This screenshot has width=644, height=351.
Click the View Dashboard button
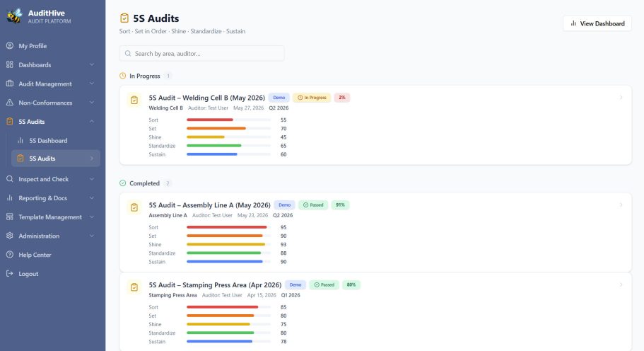[x=597, y=23]
